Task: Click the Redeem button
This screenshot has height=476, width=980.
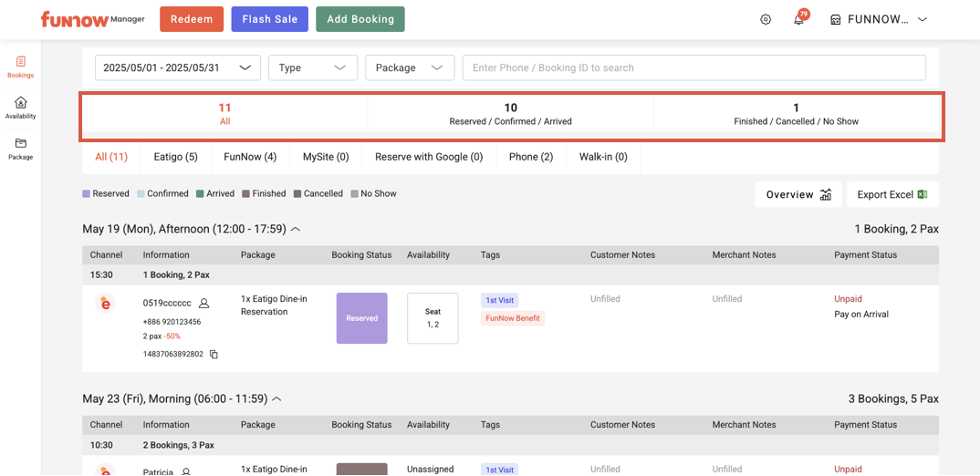Action: point(192,19)
